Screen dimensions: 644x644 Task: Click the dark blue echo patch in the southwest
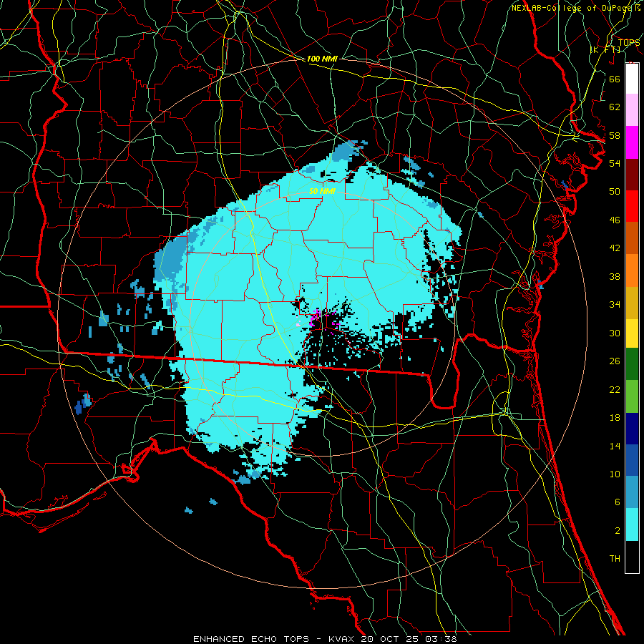point(79,408)
